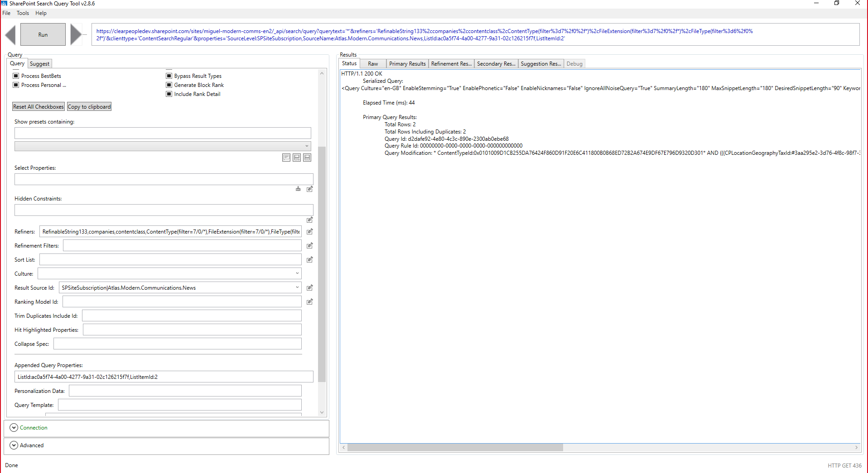The height and width of the screenshot is (473, 868).
Task: Switch to the Refinement Results tab
Action: (x=451, y=64)
